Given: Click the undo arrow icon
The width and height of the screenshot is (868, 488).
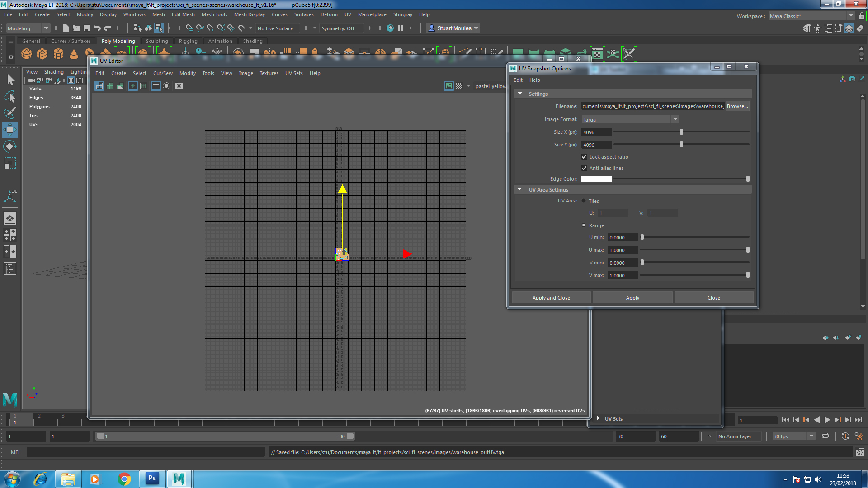Looking at the screenshot, I should click(97, 28).
